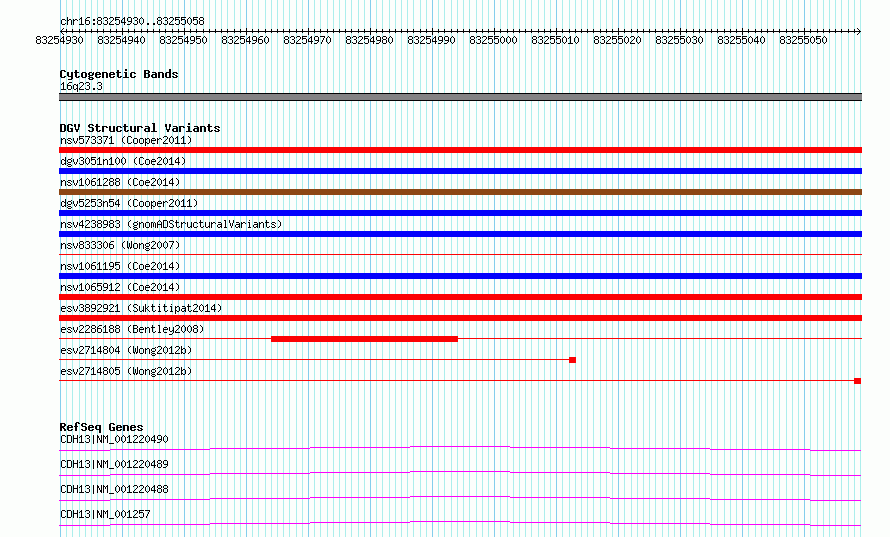Click the blue bar of nsv1061195
This screenshot has width=890, height=537.
point(460,276)
